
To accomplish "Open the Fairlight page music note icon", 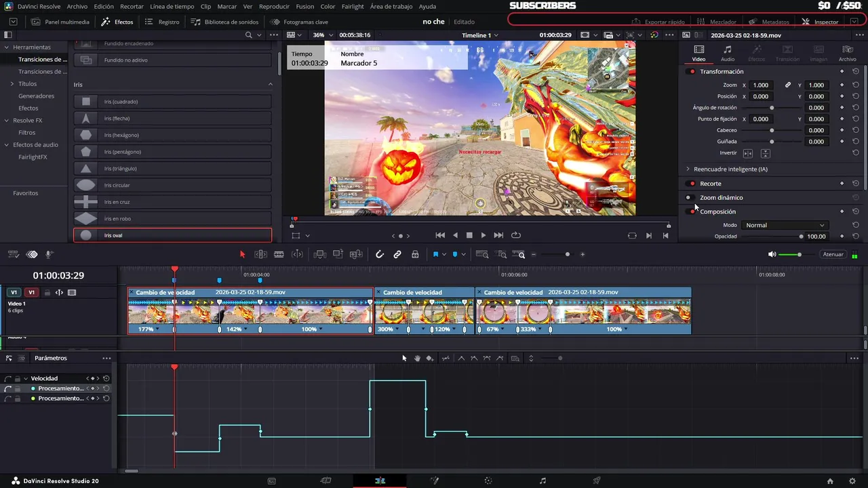I will click(542, 481).
